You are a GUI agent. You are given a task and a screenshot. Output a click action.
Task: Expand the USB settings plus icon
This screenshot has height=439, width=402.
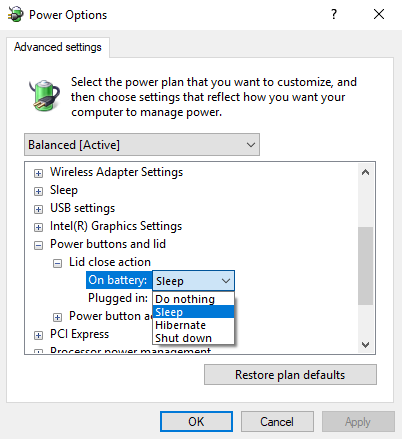point(39,209)
